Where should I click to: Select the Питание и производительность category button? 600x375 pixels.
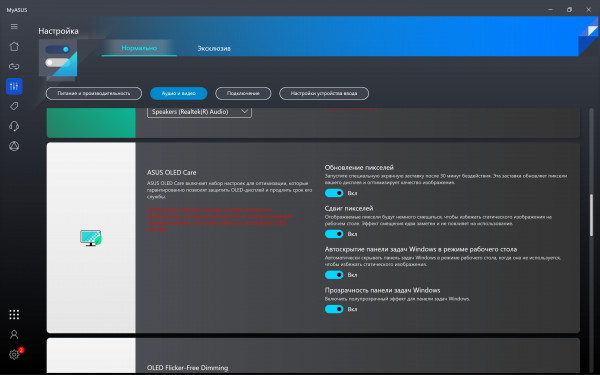[x=94, y=93]
